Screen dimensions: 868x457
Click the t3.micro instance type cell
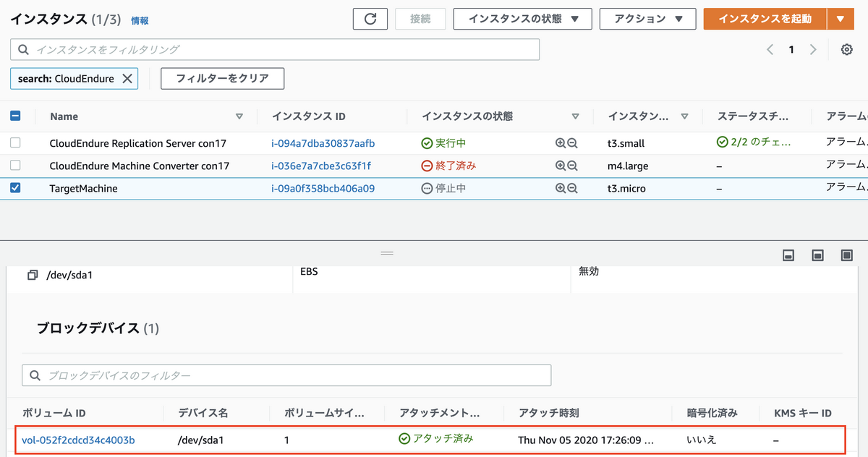point(626,188)
